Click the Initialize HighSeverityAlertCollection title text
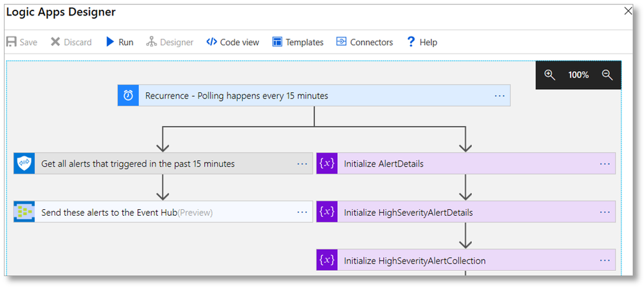Viewport: 644px width, 288px height. coord(415,261)
